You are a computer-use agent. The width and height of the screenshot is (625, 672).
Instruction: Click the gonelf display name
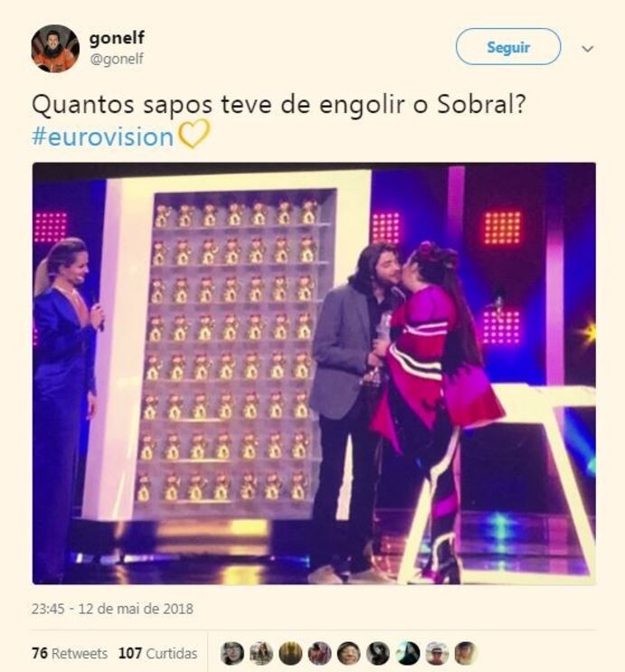[117, 38]
